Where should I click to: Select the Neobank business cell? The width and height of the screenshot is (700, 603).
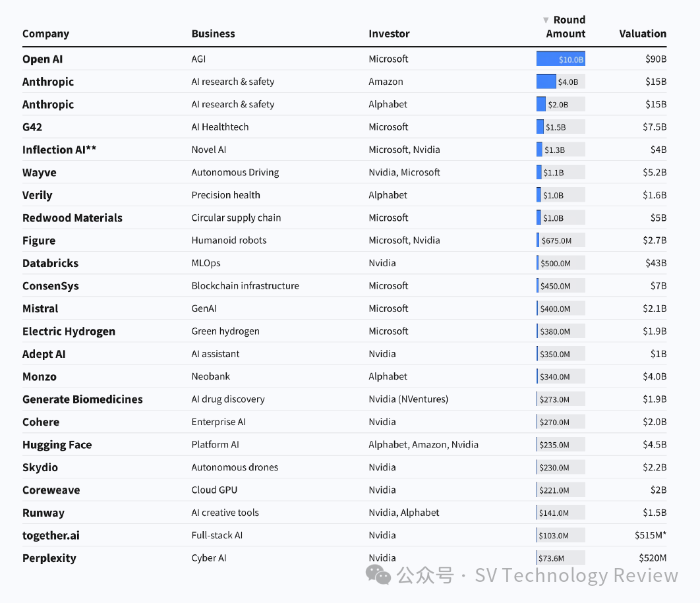211,377
